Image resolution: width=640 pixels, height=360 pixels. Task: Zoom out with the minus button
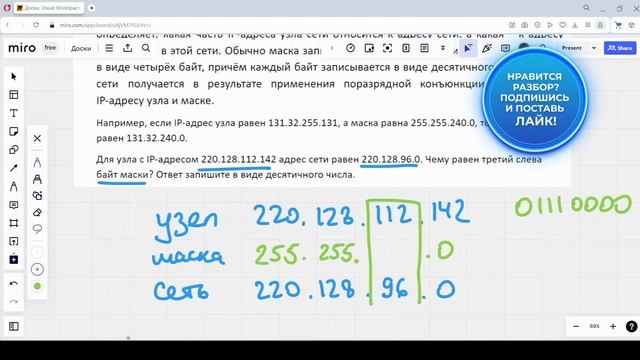click(576, 326)
